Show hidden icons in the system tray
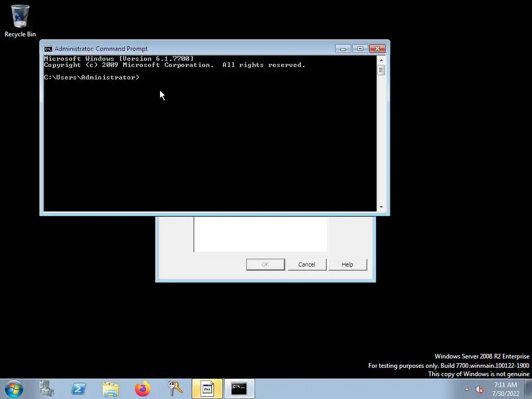Image resolution: width=532 pixels, height=399 pixels. (x=467, y=389)
